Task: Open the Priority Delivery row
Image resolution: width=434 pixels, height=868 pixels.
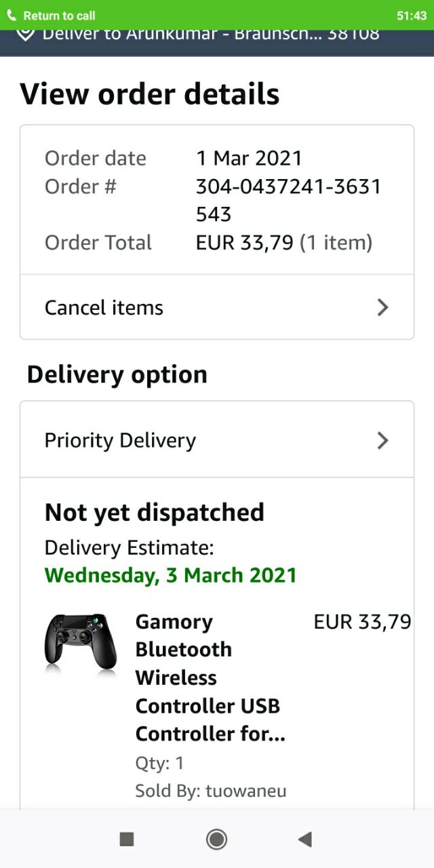Action: [x=217, y=439]
